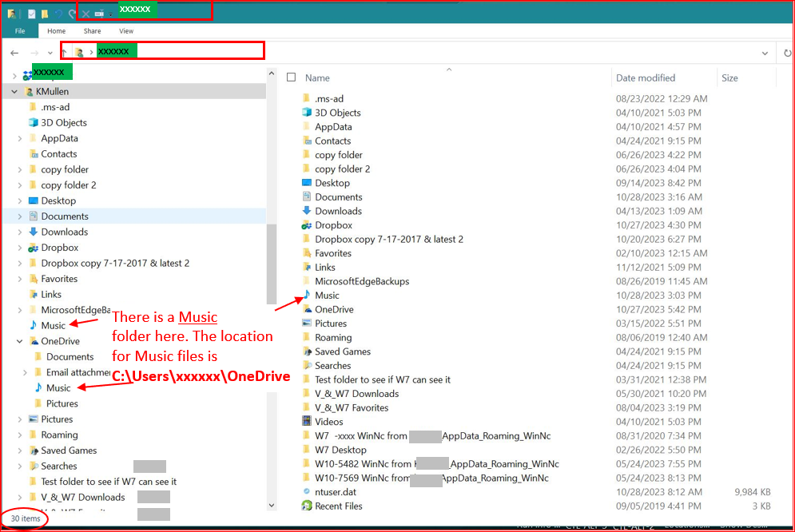
Task: Select the Dropbox folder icon in the file list
Action: click(307, 225)
